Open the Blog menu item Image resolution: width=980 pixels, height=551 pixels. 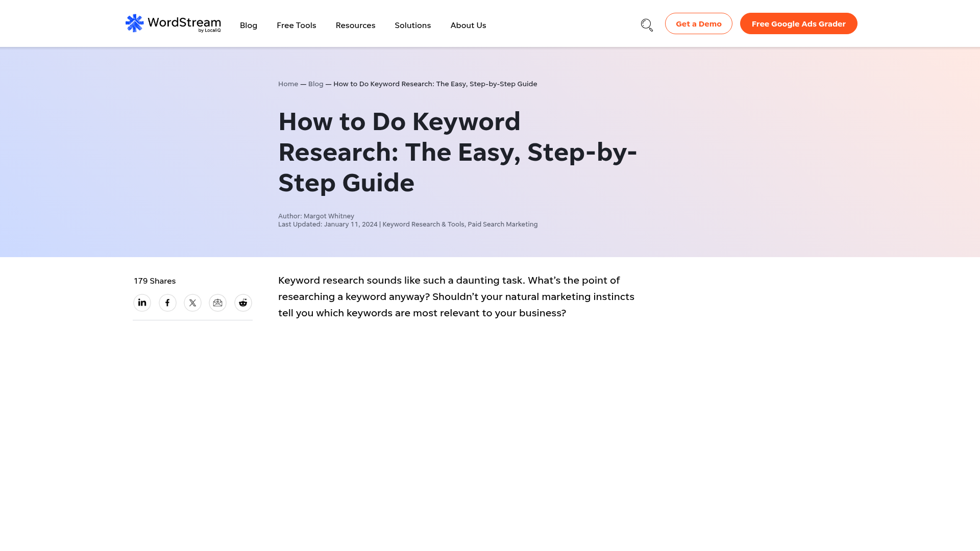(x=249, y=26)
